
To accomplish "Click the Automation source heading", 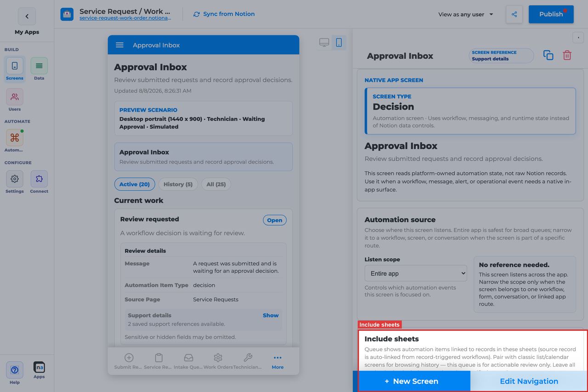I will [400, 220].
